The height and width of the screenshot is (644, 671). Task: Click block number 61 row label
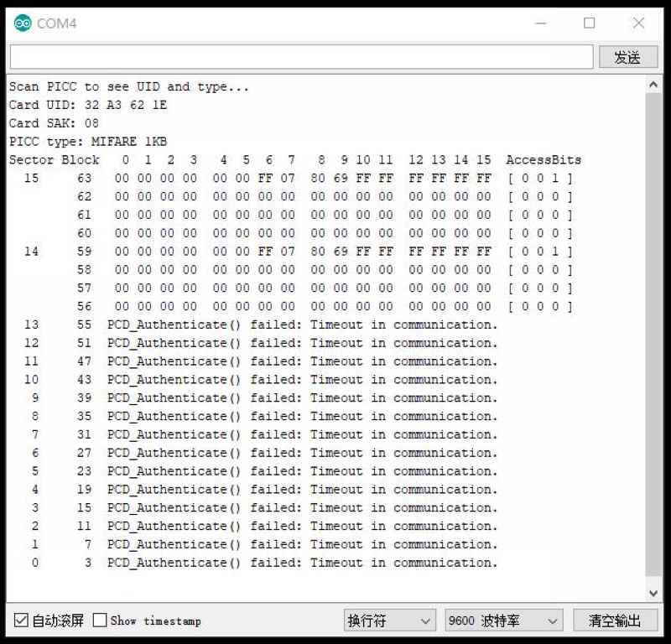[x=85, y=215]
